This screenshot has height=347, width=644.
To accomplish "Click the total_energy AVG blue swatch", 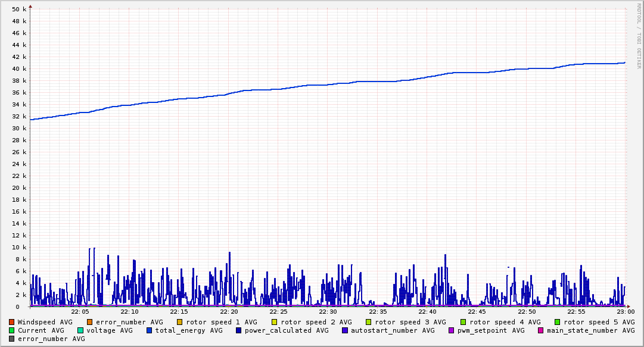I will (150, 330).
